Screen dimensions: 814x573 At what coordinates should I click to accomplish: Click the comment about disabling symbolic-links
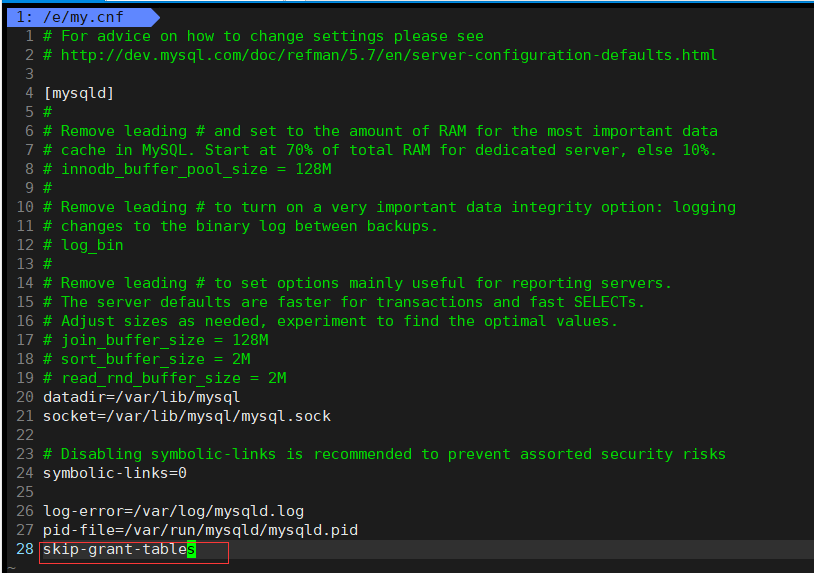(x=384, y=454)
